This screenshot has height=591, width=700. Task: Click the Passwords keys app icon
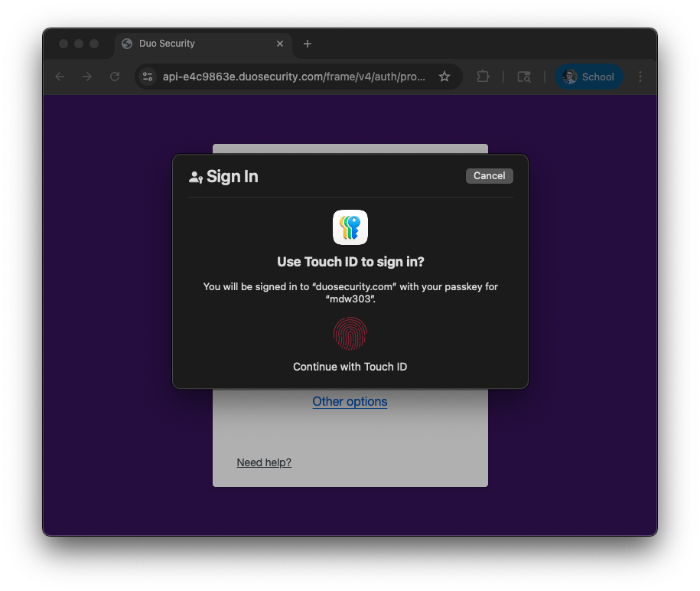(350, 227)
